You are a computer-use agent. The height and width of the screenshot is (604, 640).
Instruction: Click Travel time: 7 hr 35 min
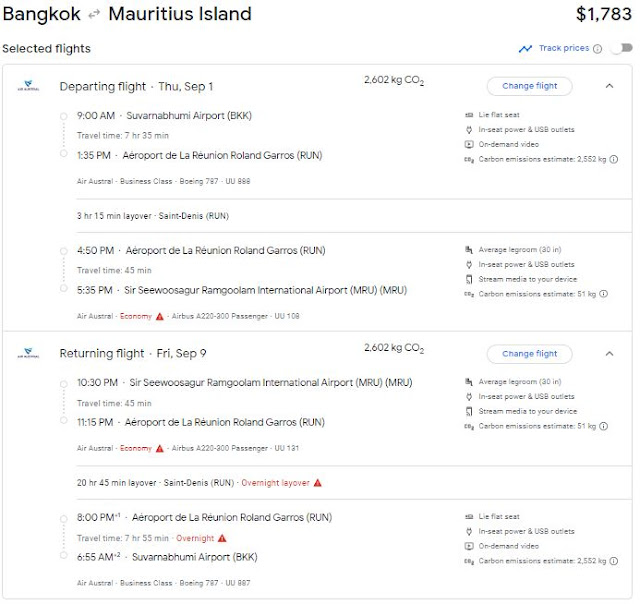pyautogui.click(x=123, y=135)
